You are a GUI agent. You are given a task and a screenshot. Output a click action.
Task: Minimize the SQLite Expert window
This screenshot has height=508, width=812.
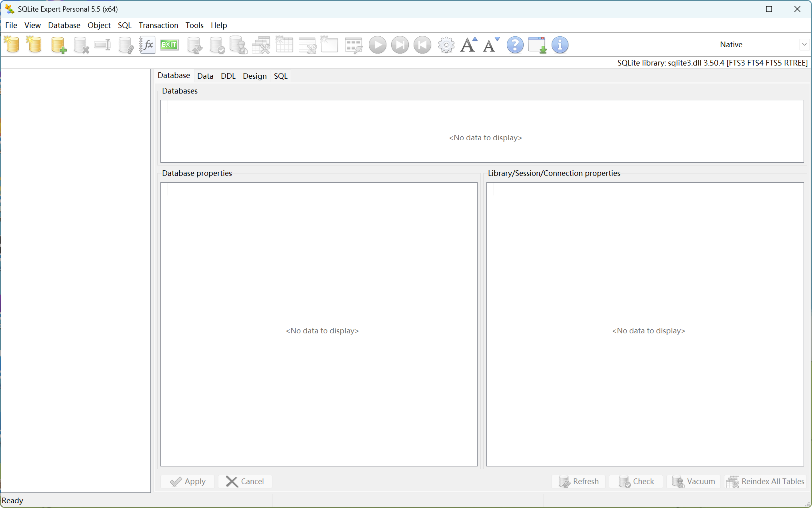[741, 9]
